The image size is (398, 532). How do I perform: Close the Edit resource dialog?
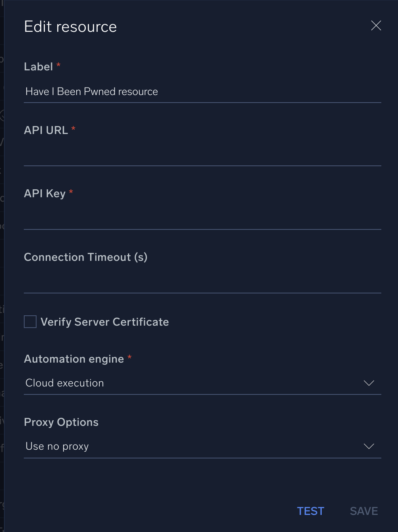point(376,25)
